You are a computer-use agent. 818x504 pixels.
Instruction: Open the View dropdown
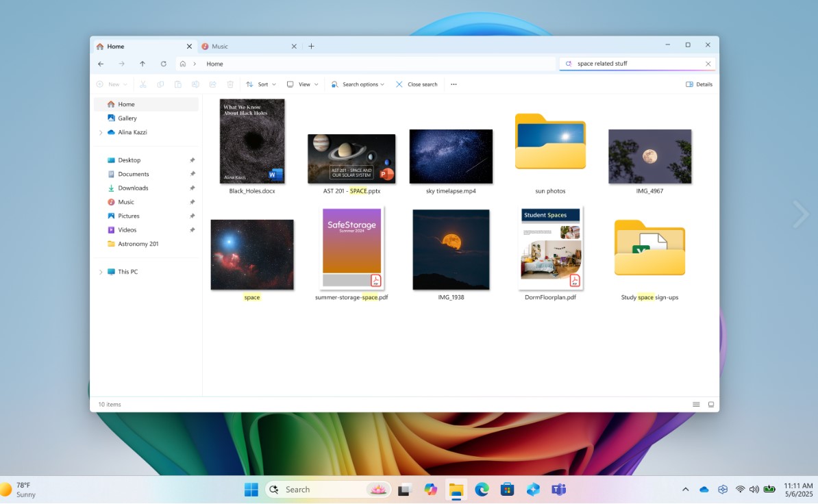303,84
